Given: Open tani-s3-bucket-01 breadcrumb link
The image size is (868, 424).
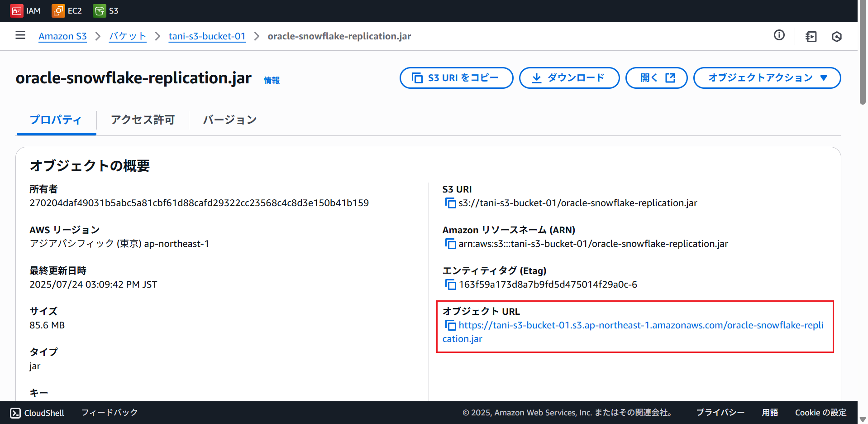Looking at the screenshot, I should (x=207, y=36).
